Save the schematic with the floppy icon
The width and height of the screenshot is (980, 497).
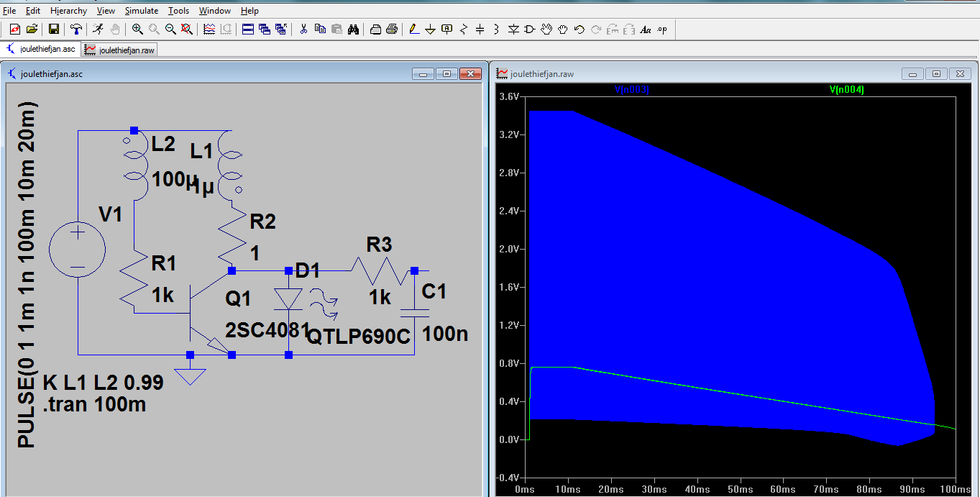(54, 29)
